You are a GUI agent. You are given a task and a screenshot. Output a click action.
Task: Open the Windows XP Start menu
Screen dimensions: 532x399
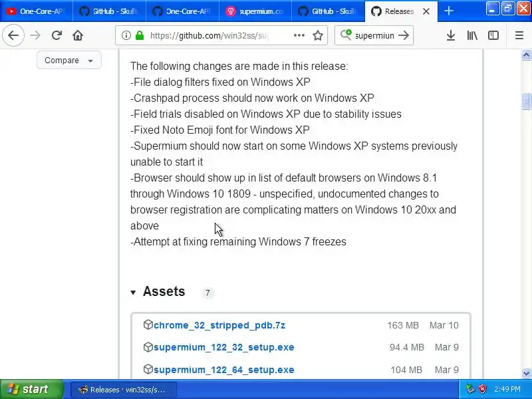31,389
